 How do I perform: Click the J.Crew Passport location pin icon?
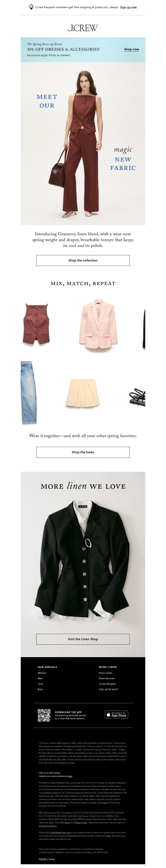pos(31,7)
